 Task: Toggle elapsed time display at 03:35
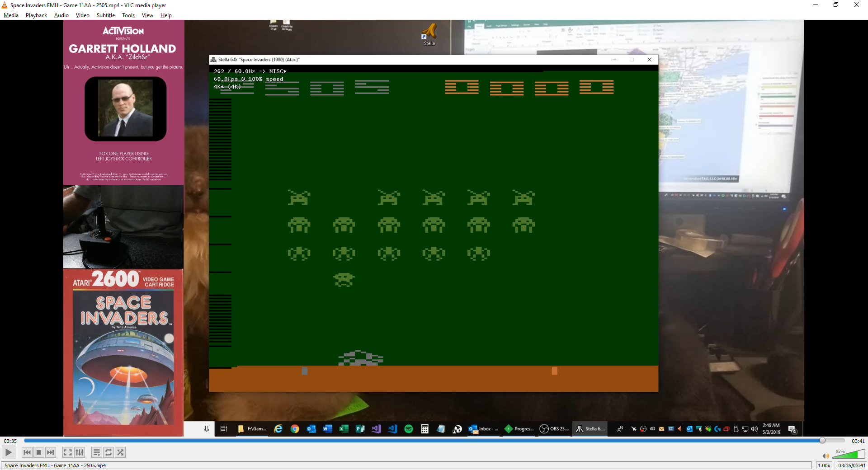point(10,441)
